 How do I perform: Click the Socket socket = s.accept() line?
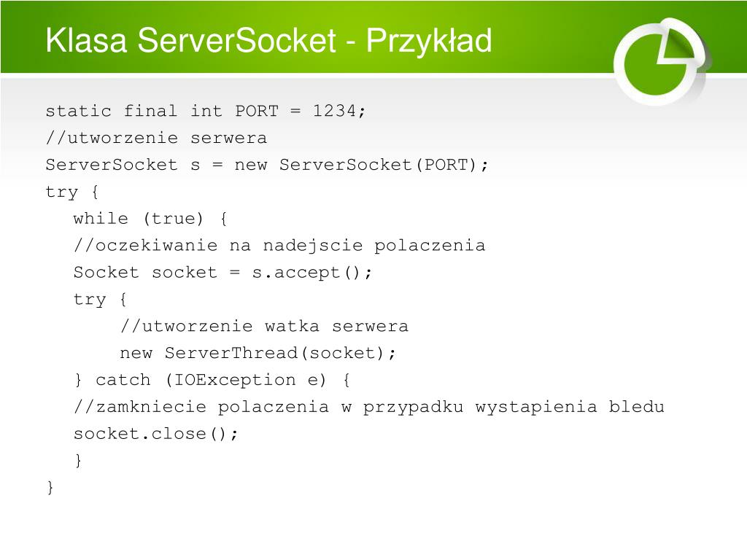pyautogui.click(x=222, y=273)
